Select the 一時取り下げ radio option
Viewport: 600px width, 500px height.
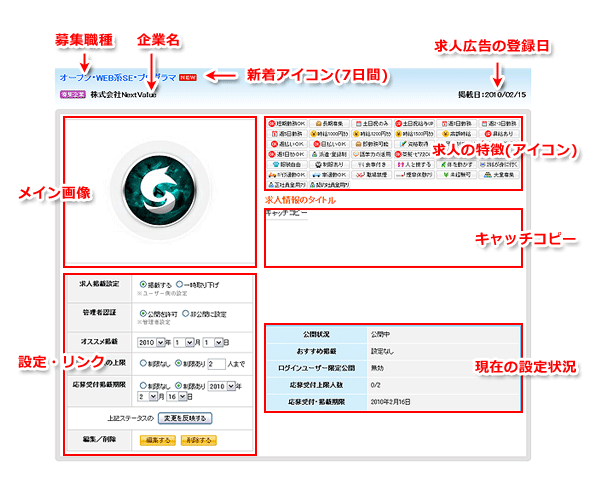click(x=180, y=283)
